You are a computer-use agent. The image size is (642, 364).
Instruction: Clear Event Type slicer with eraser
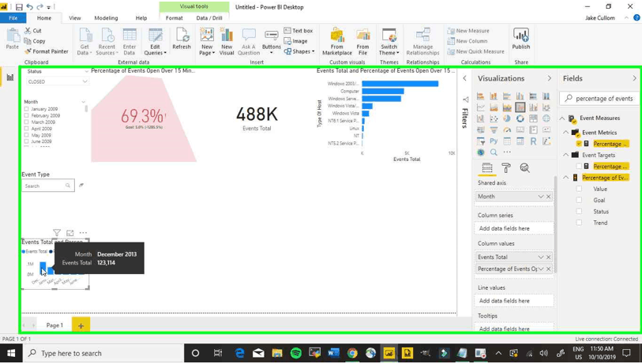[x=81, y=185]
